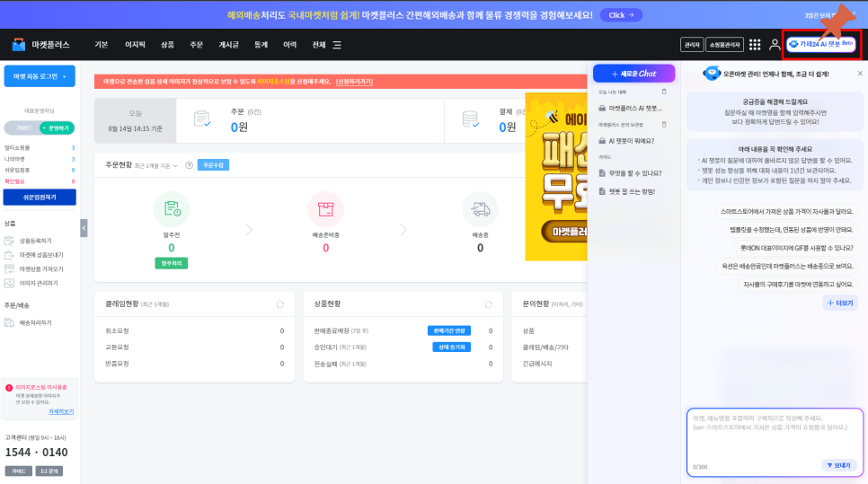
Task: Click the 마켓상품 가져오기 sidebar icon
Action: point(9,268)
